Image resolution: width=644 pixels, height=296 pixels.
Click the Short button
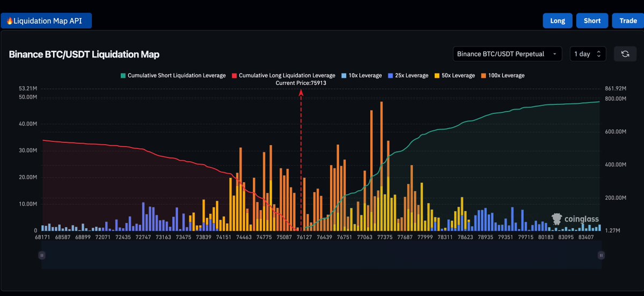(592, 21)
